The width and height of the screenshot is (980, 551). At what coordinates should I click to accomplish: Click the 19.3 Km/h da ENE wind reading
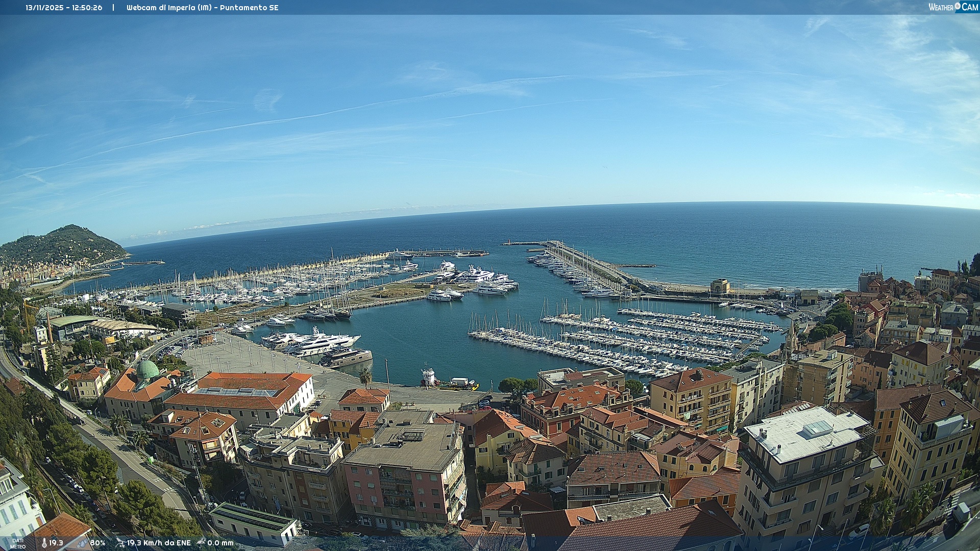tap(158, 543)
